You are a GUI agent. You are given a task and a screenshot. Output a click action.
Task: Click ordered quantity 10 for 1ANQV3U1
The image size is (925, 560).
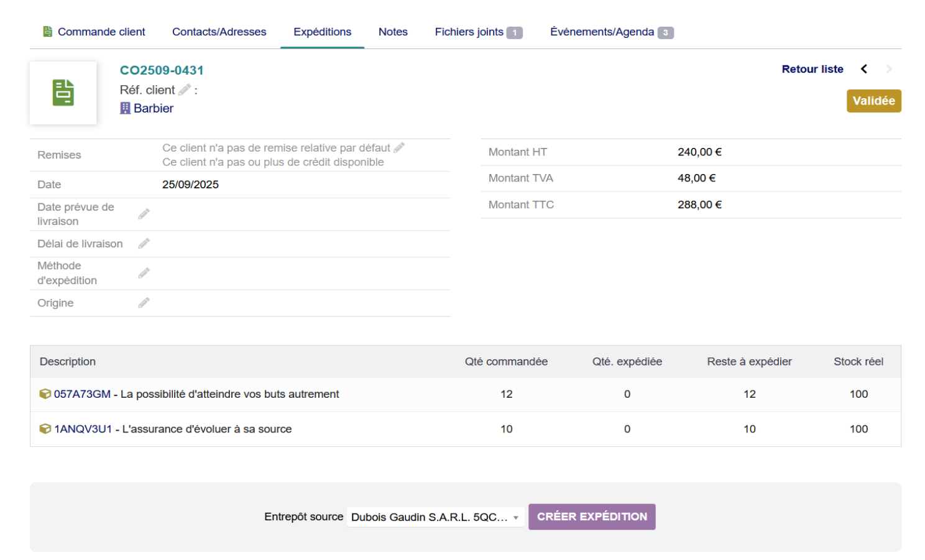507,429
